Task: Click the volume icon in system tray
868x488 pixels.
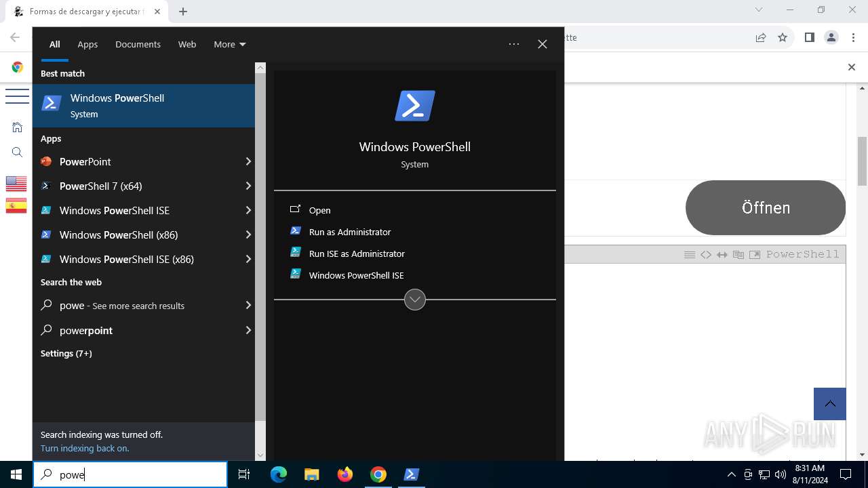Action: [781, 474]
